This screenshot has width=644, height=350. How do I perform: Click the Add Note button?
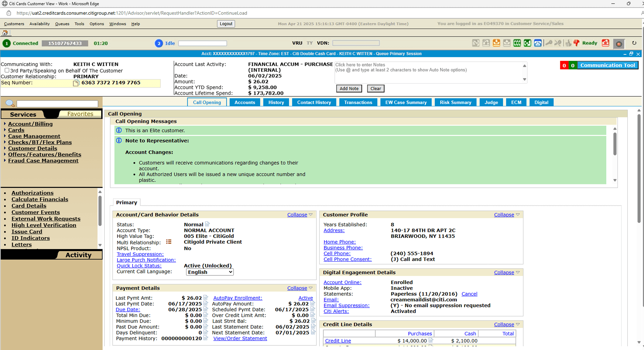tap(349, 88)
